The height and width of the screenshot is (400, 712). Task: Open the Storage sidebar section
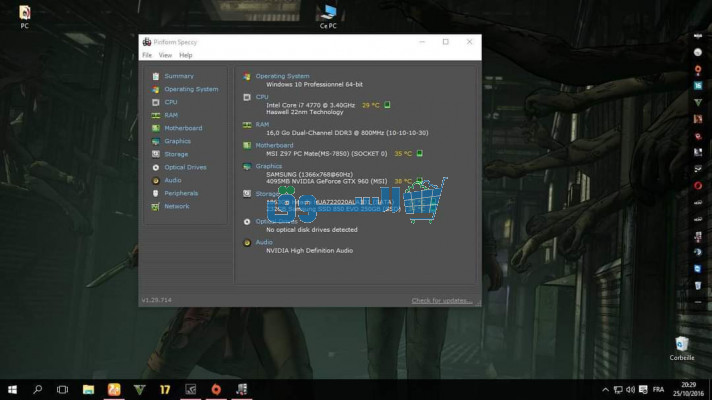tap(175, 154)
